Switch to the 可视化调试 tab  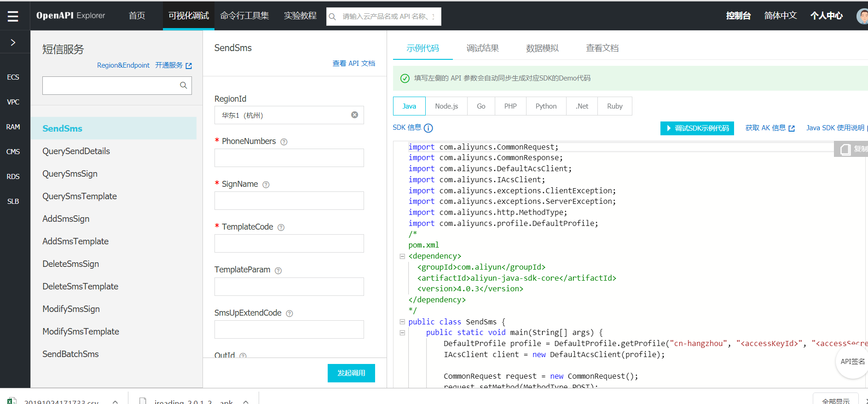point(189,16)
